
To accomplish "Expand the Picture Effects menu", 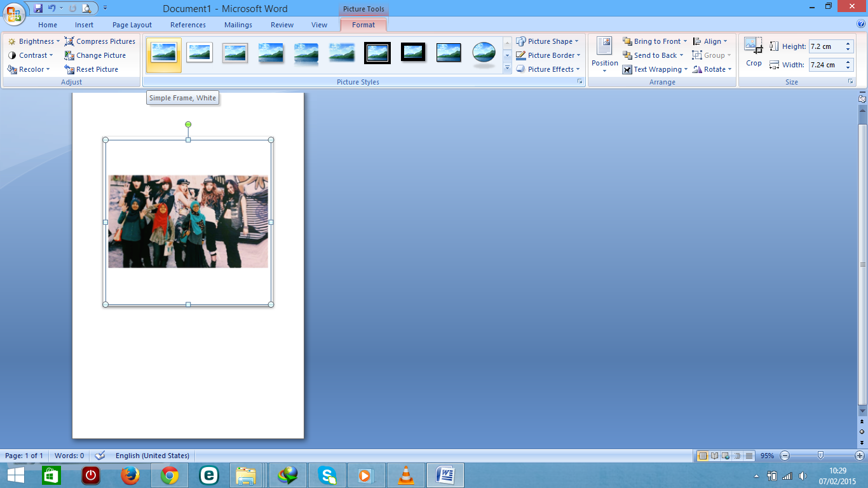I will (547, 69).
